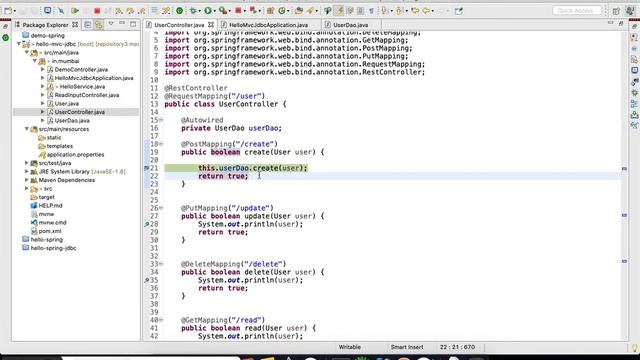Click the New Java Class icon
The height and width of the screenshot is (360, 640).
282,11
